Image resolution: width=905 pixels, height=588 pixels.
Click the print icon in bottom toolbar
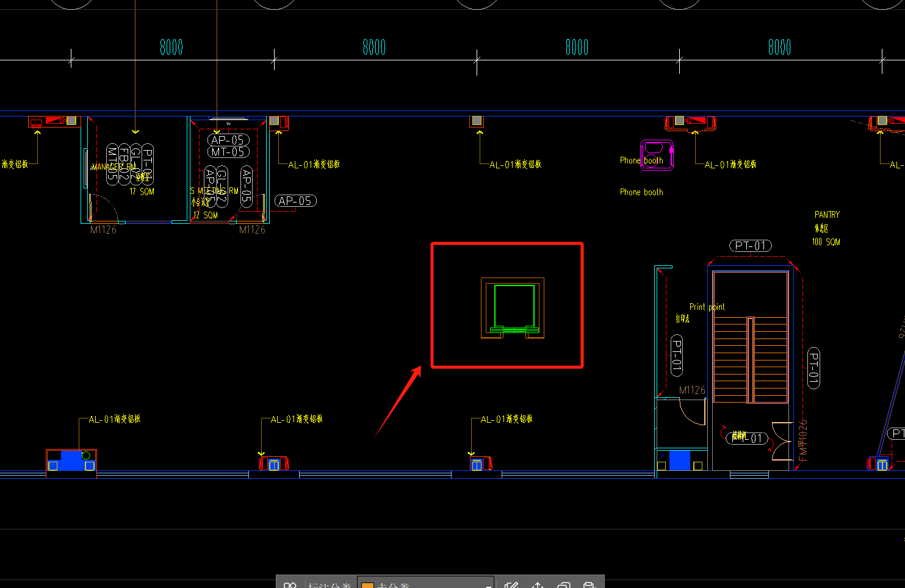588,584
